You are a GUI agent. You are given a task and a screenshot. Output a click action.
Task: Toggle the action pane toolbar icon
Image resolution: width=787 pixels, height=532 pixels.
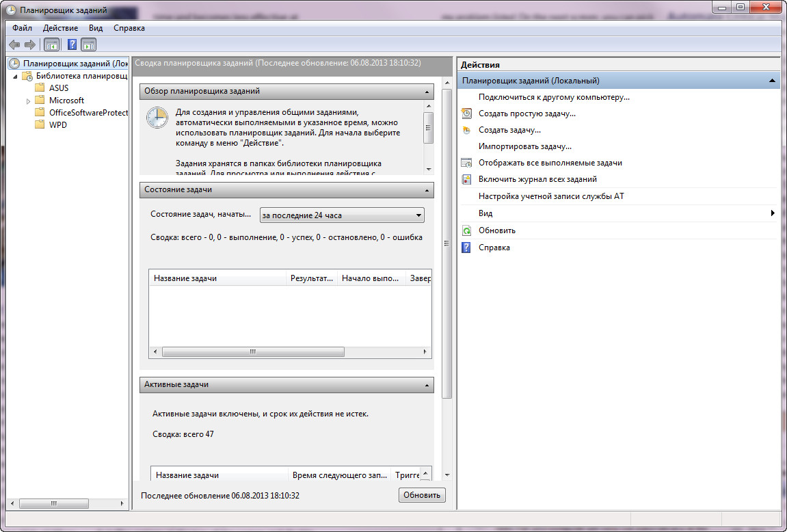click(x=89, y=44)
